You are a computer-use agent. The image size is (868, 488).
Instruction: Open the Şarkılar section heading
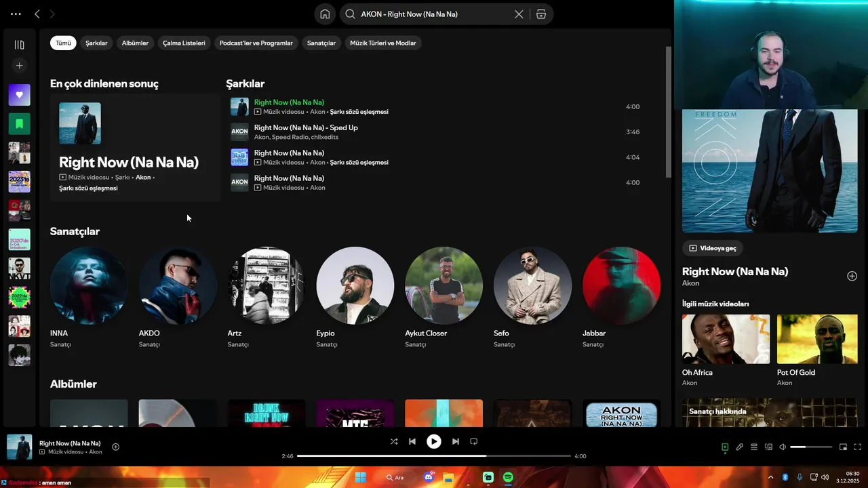(245, 84)
